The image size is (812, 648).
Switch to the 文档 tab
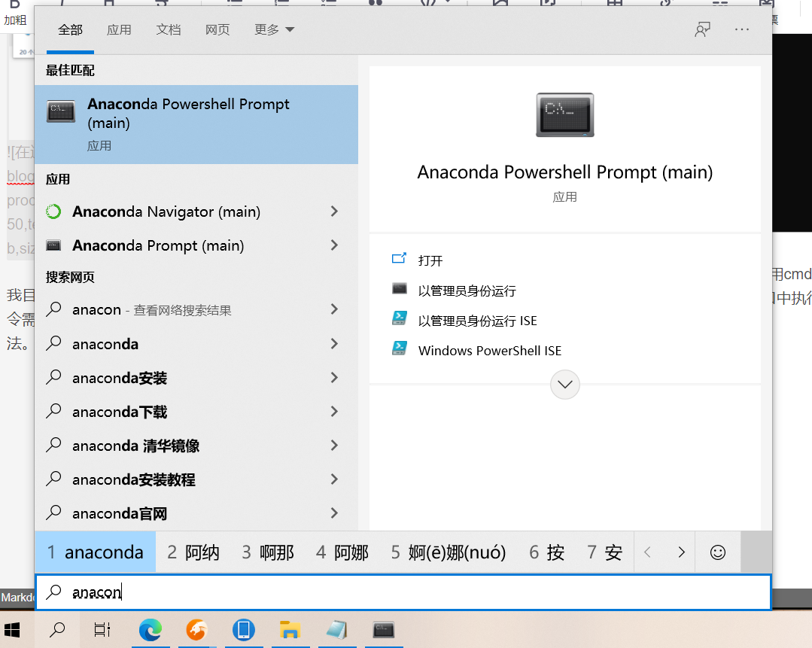coord(169,29)
